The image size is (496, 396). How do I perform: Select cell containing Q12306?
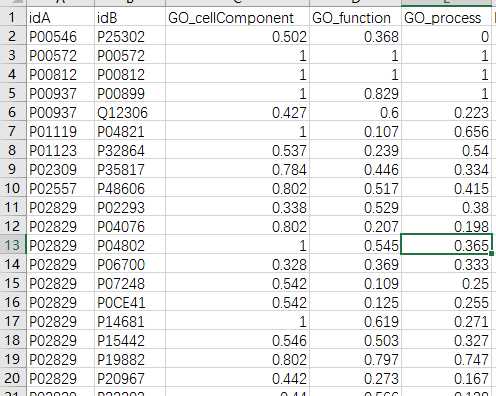(x=130, y=112)
